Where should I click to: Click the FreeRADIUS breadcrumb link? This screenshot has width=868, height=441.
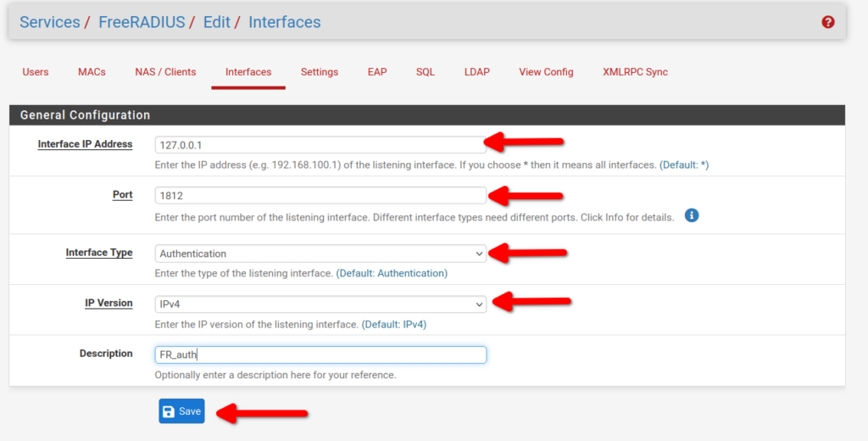pos(142,22)
